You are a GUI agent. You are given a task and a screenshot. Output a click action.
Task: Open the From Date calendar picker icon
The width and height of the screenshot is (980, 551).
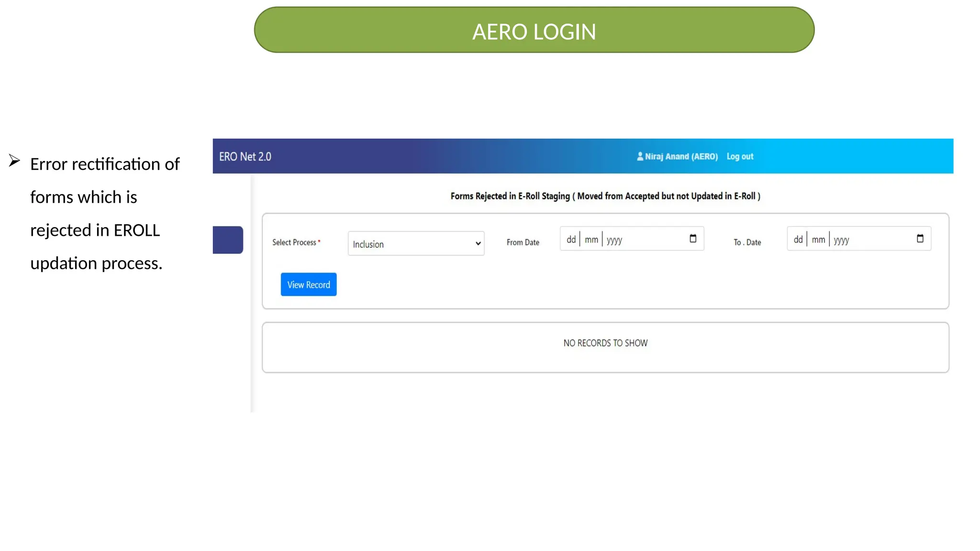[x=693, y=239]
